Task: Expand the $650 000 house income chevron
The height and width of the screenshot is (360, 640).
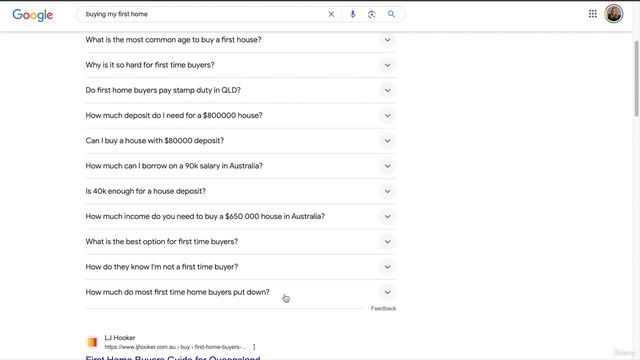Action: click(387, 217)
